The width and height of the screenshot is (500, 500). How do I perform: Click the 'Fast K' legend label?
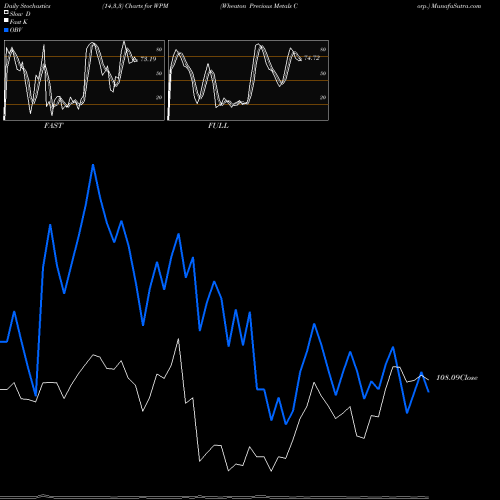point(19,22)
